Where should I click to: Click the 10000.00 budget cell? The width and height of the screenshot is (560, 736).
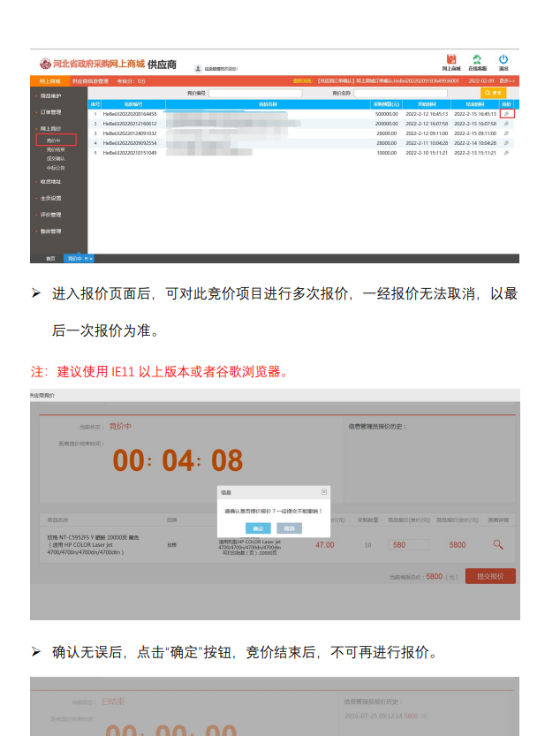387,153
